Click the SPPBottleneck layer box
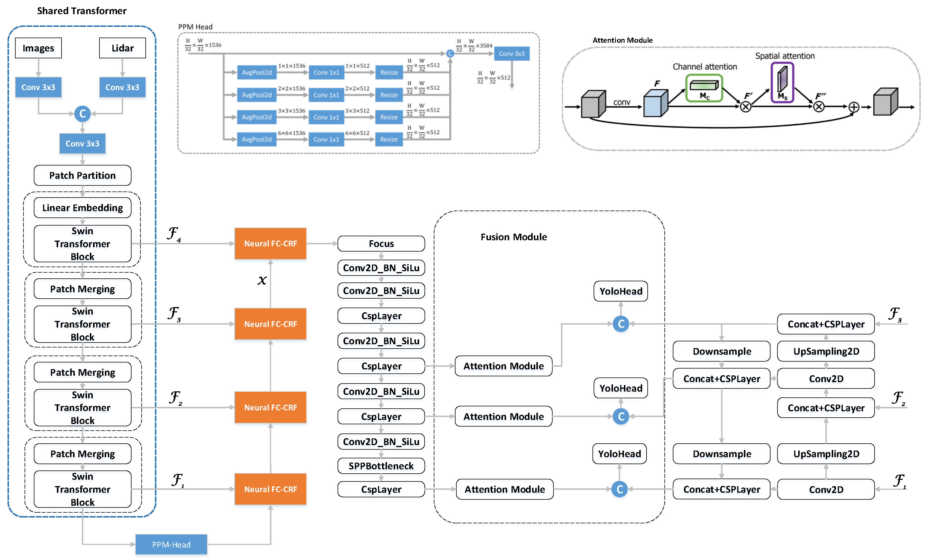Screen dimensions: 928x560 381,466
